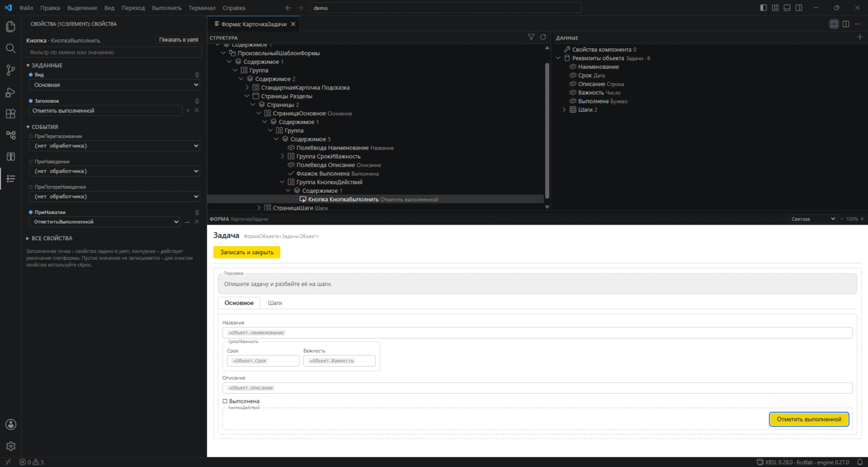Open the Светлая theme dropdown
The width and height of the screenshot is (868, 467).
pos(813,219)
